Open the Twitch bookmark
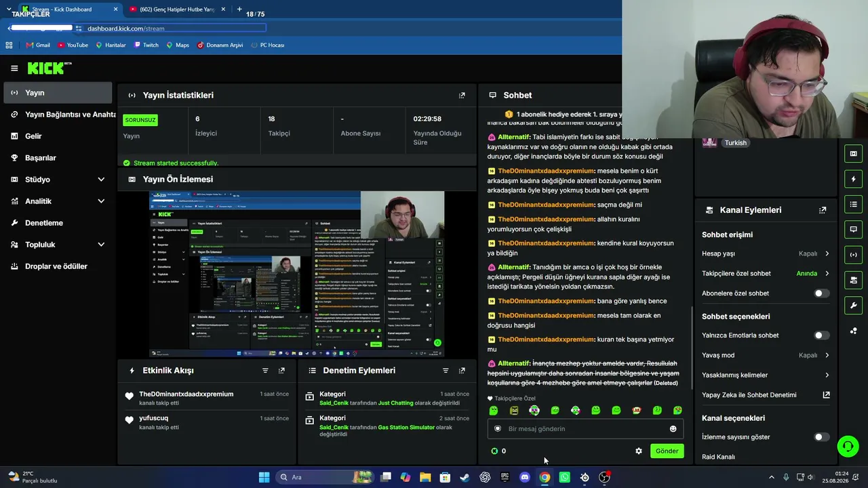 pos(146,45)
